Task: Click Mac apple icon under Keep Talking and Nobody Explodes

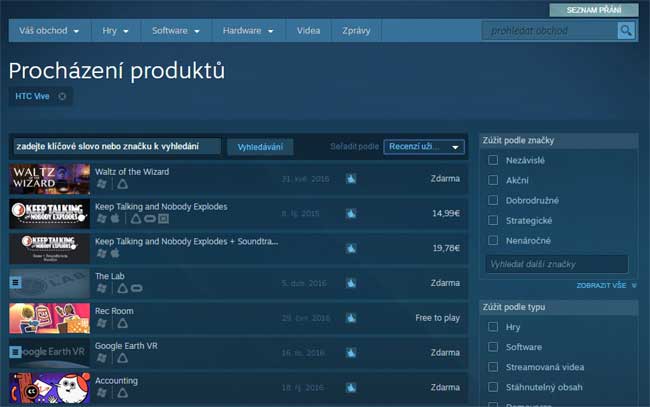Action: pyautogui.click(x=115, y=218)
